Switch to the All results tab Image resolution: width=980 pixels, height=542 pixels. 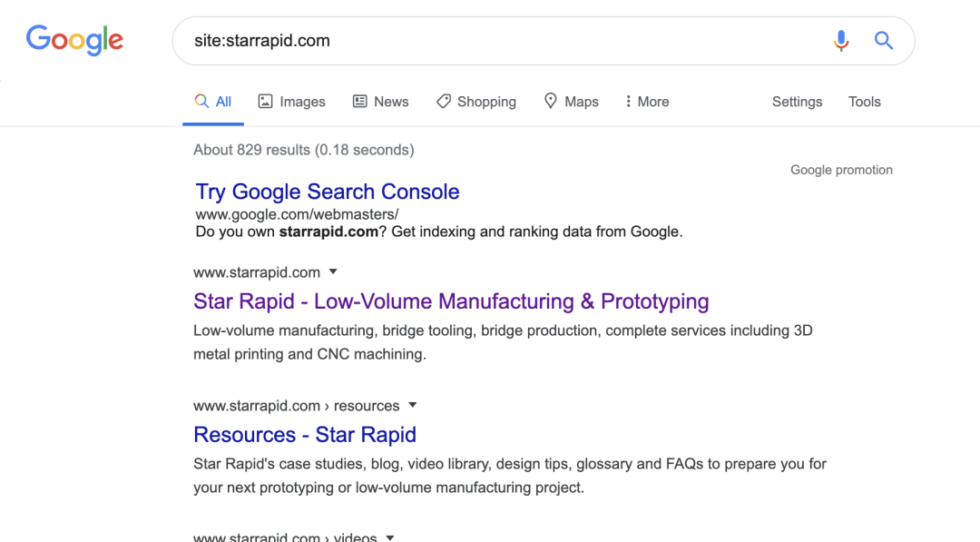[x=213, y=102]
